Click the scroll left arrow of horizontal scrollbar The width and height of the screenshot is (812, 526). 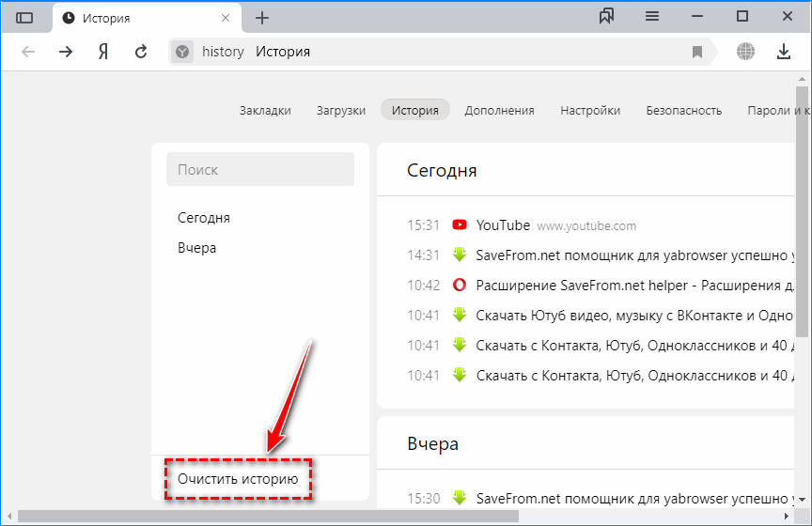(8, 517)
